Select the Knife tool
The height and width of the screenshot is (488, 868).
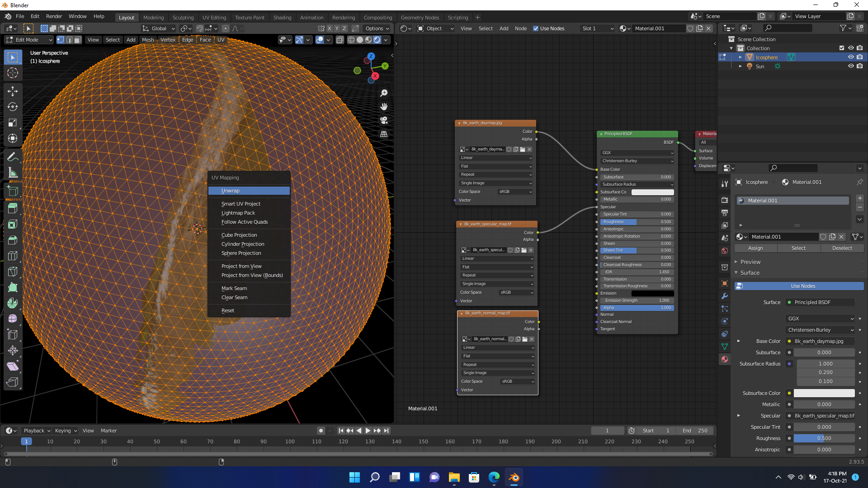(13, 272)
